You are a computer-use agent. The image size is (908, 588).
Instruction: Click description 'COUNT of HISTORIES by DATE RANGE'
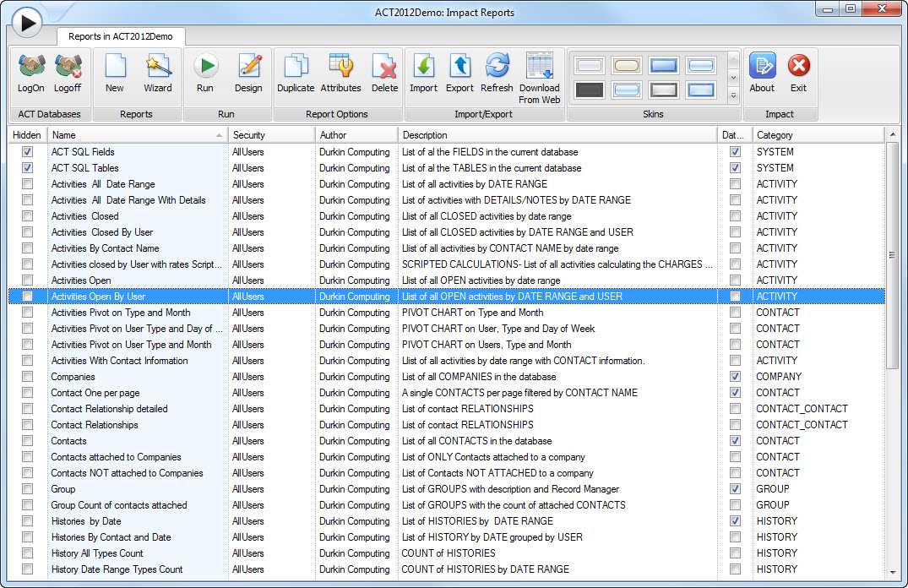pos(486,569)
